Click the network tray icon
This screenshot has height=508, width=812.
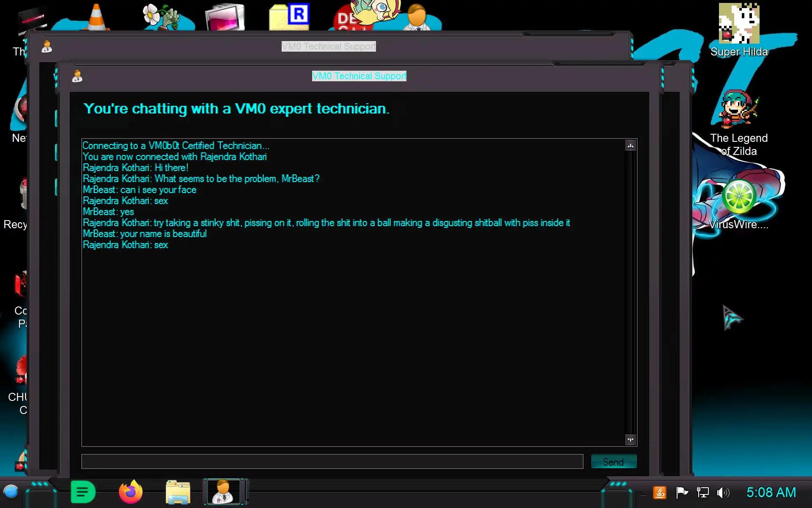click(702, 492)
